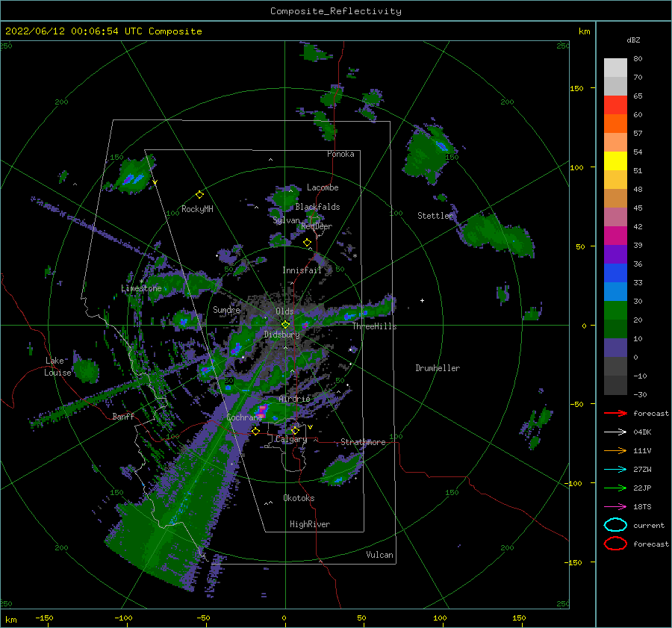
Task: Click the Banff map label
Action: click(123, 416)
